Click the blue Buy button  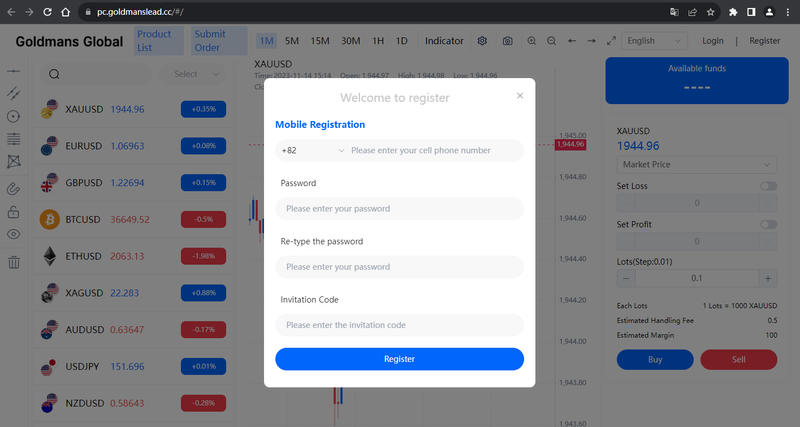[655, 360]
